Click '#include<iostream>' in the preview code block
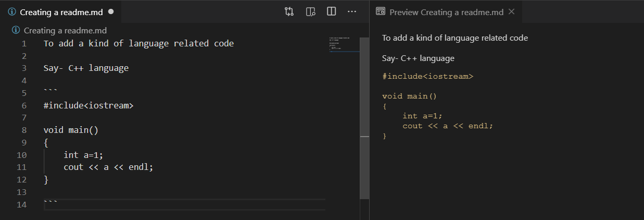Viewport: 644px width, 220px height. 427,76
